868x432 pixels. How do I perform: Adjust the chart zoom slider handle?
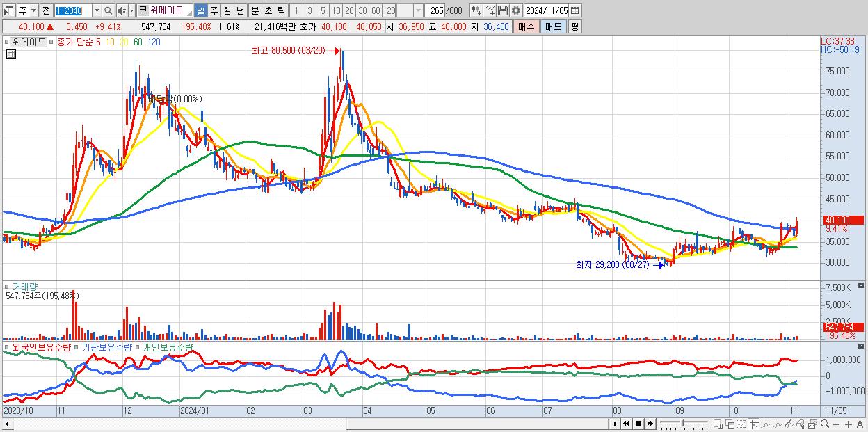682,424
